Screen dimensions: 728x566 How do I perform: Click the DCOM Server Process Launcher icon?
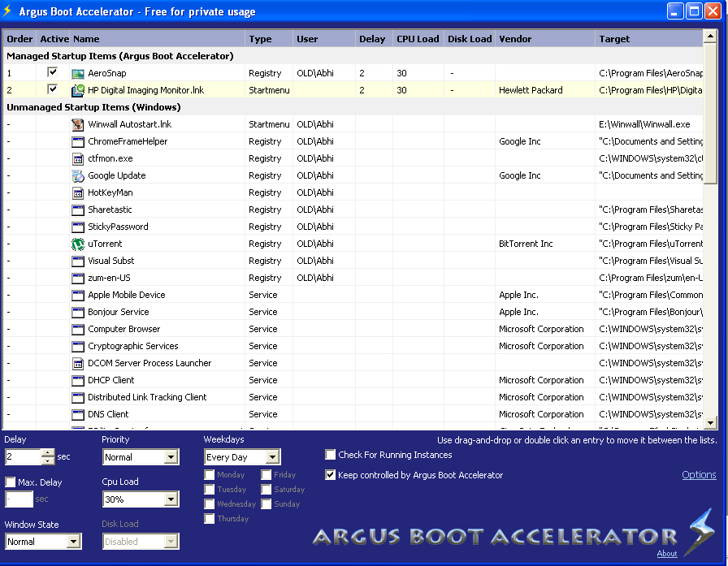[78, 363]
